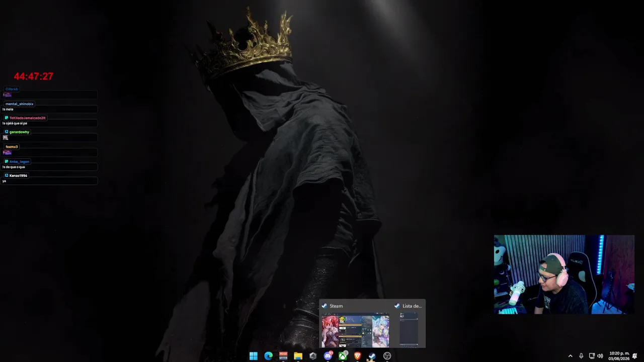Click the streamer webcam overlay
This screenshot has width=644, height=362.
[564, 275]
